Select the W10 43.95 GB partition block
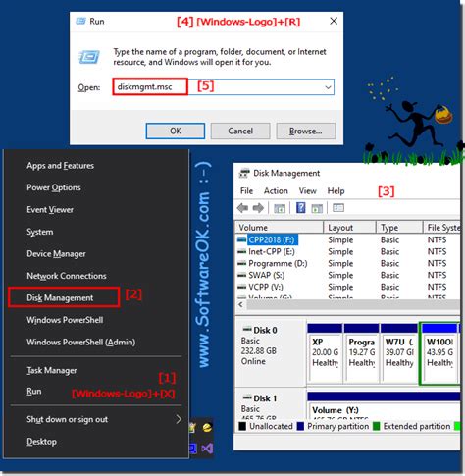The image size is (465, 476). click(439, 352)
